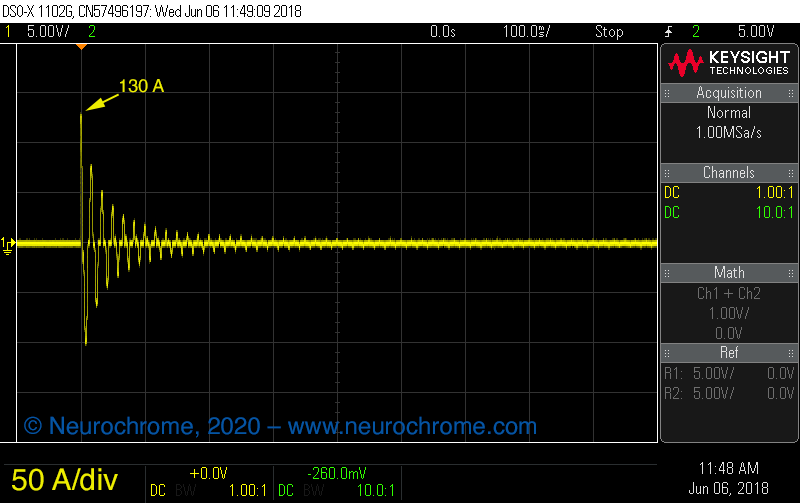Click the 0.0s horizontal delay readout
This screenshot has height=503, width=800.
[442, 32]
